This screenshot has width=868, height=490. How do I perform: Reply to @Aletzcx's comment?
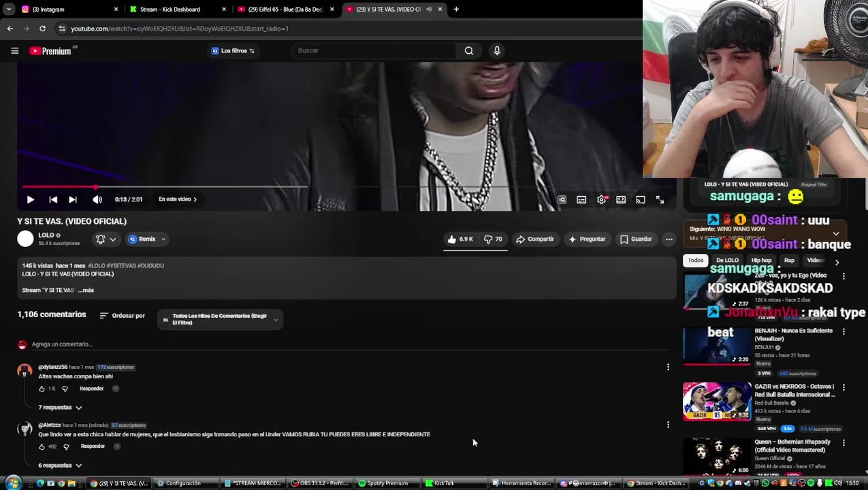pos(93,446)
